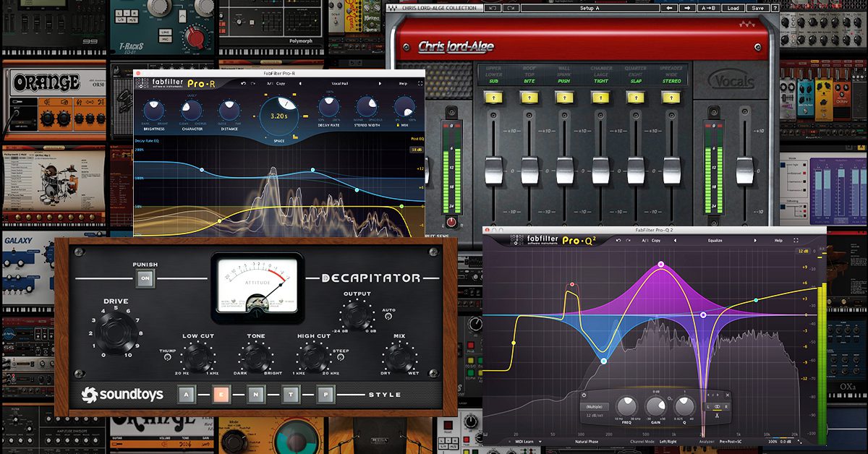The width and height of the screenshot is (868, 454).
Task: Click the Load button in CLA Vocals
Action: (x=733, y=8)
